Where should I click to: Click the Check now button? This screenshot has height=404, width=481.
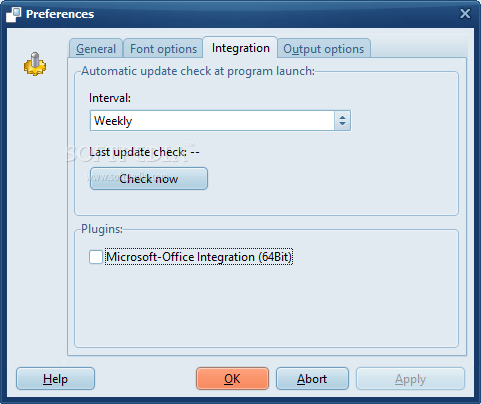(149, 179)
